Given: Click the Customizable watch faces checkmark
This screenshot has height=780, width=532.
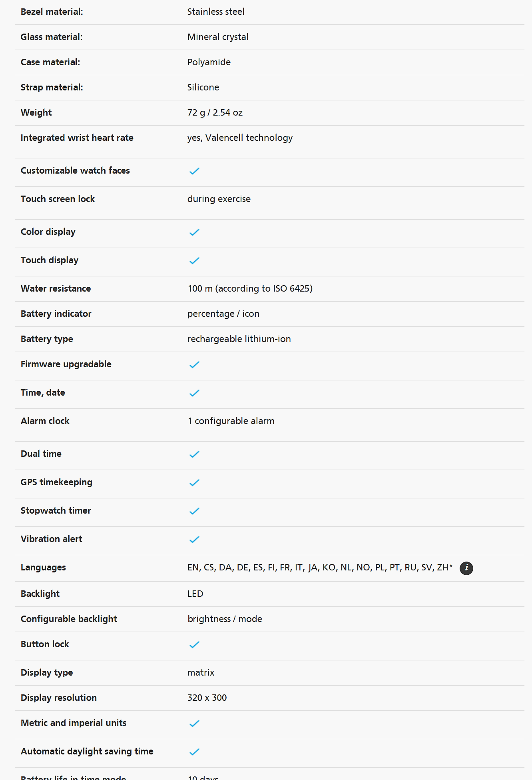Looking at the screenshot, I should [194, 171].
